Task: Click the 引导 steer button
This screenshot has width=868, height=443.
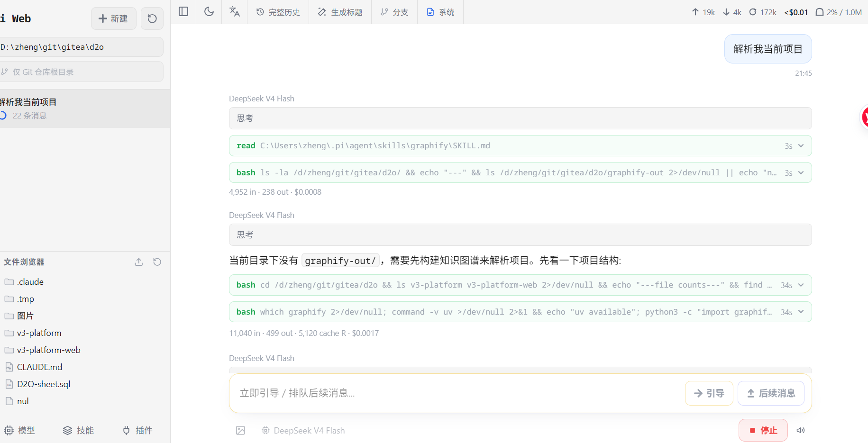Action: [709, 393]
